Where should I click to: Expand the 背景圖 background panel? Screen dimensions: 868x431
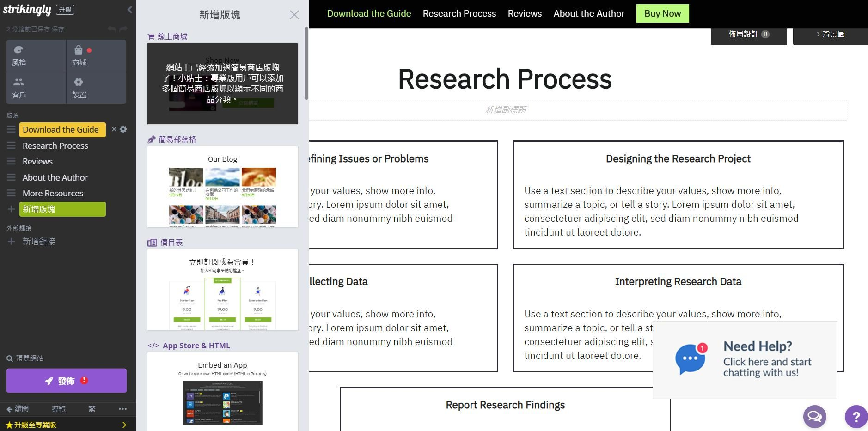(831, 35)
